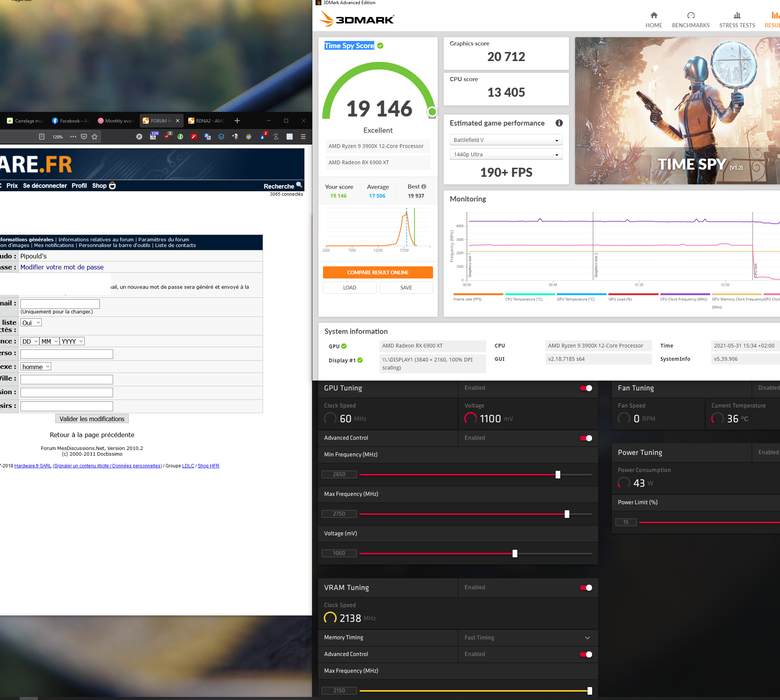Image resolution: width=780 pixels, height=700 pixels.
Task: Click the estimated game performance info icon
Action: click(559, 123)
